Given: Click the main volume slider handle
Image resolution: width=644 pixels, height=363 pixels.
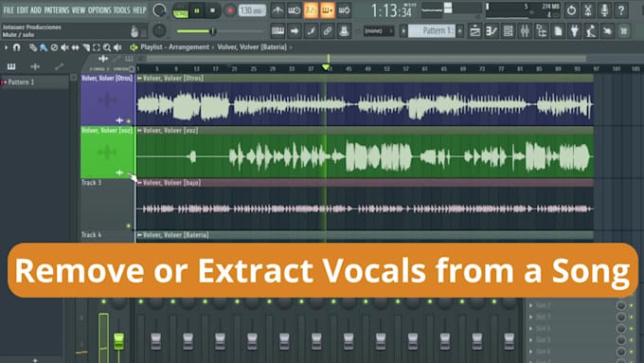Looking at the screenshot, I should 213,31.
